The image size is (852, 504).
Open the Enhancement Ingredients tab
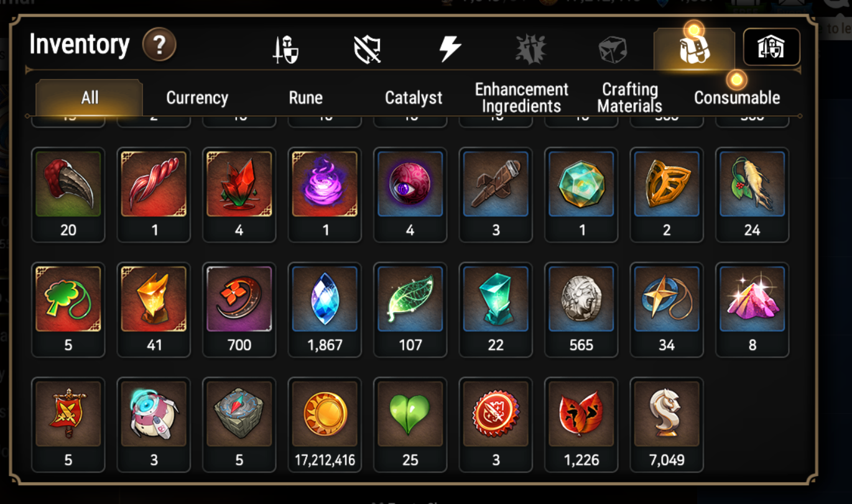point(522,98)
